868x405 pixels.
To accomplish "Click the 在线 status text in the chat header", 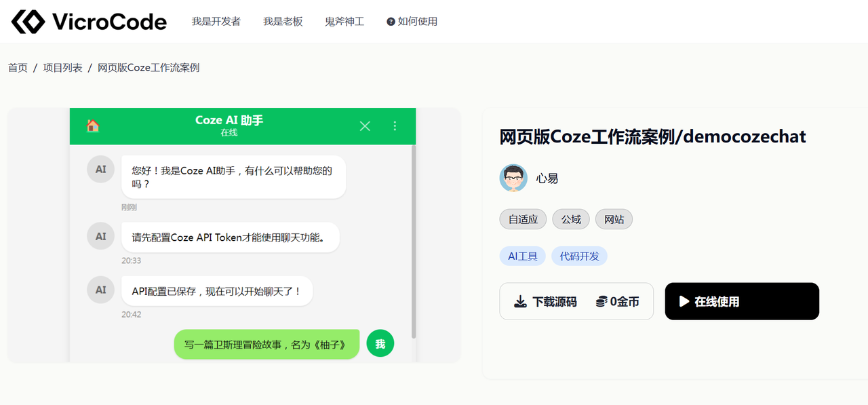I will click(x=229, y=133).
